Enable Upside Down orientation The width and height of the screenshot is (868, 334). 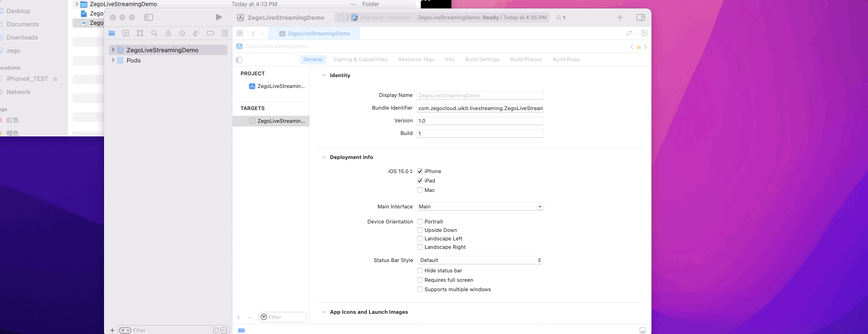tap(420, 230)
